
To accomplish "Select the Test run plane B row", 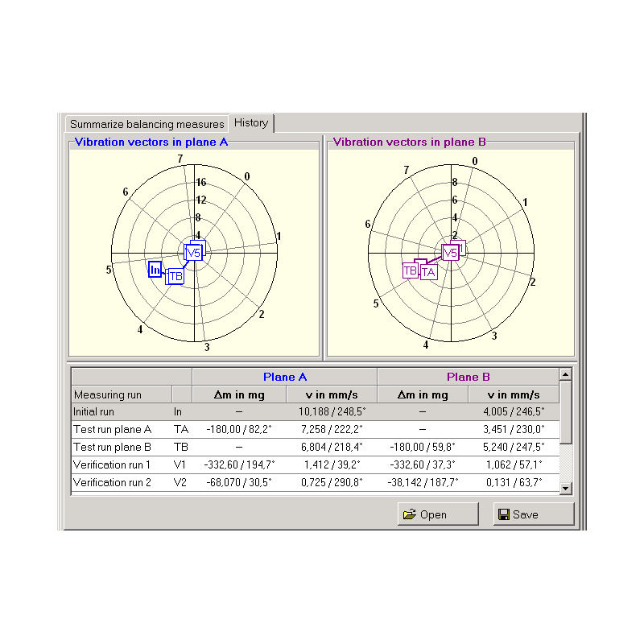I will (x=121, y=447).
